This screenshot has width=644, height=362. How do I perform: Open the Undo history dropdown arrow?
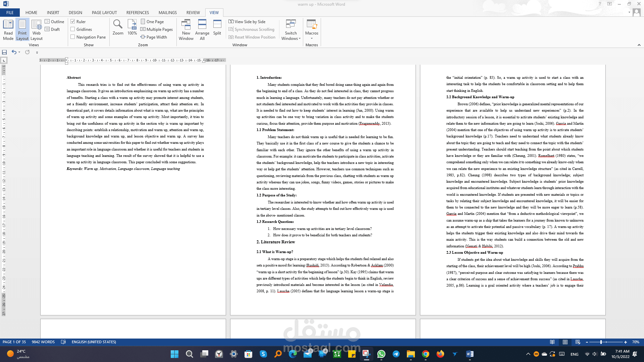click(x=19, y=52)
